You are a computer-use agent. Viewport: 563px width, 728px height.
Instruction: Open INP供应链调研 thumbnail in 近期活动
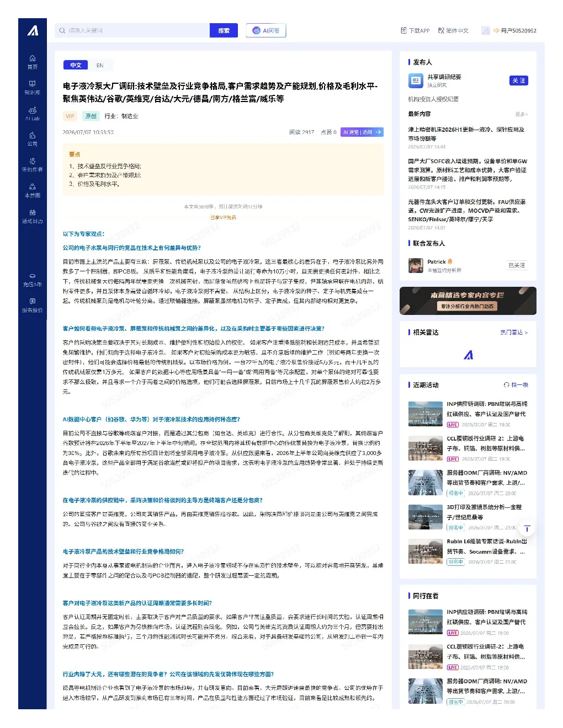coord(426,414)
